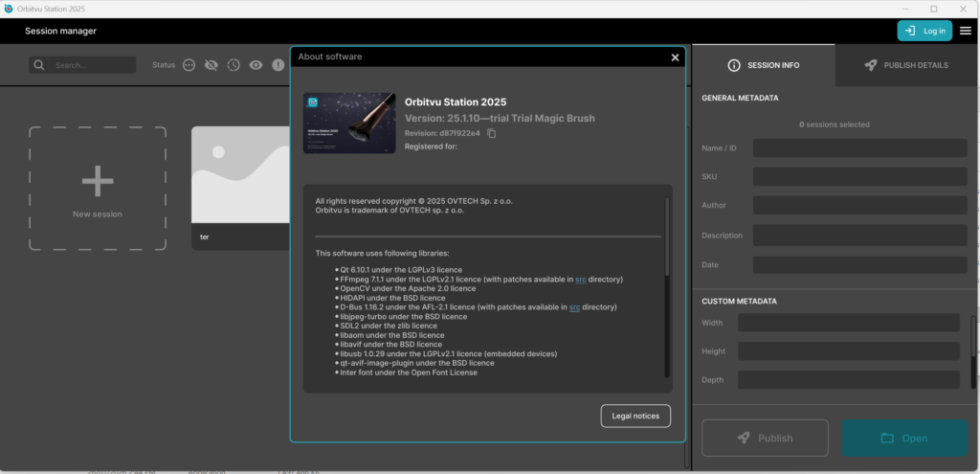Toggle the visible eye status filter

pyautogui.click(x=256, y=65)
